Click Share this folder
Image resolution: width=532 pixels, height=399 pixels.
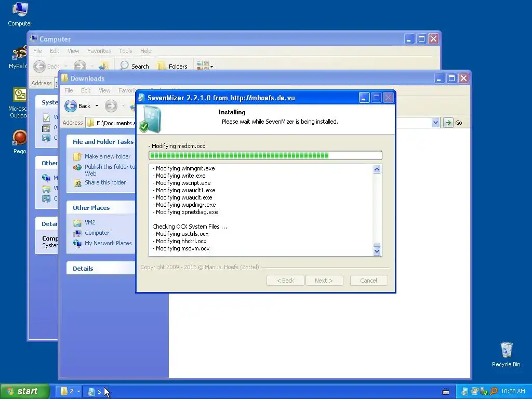pyautogui.click(x=105, y=182)
